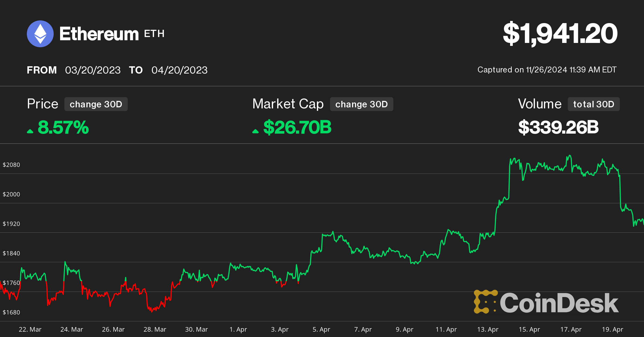Click the '30. Mar' x-axis label
This screenshot has width=644, height=337.
196,329
